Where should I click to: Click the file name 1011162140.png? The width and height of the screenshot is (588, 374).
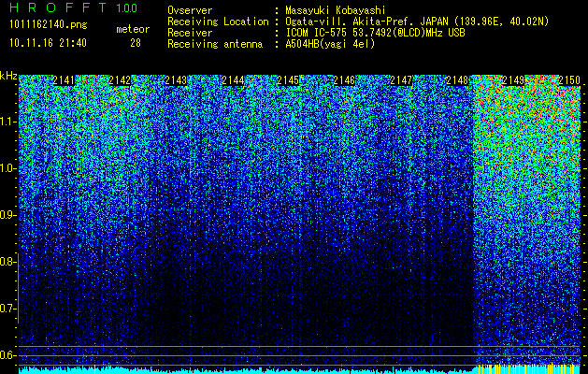click(x=49, y=25)
